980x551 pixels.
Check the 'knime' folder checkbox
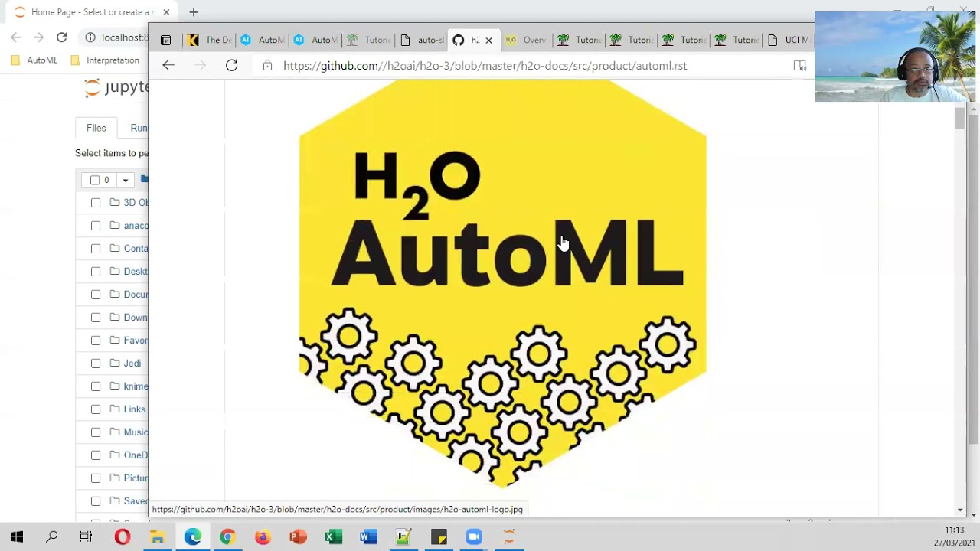coord(96,386)
